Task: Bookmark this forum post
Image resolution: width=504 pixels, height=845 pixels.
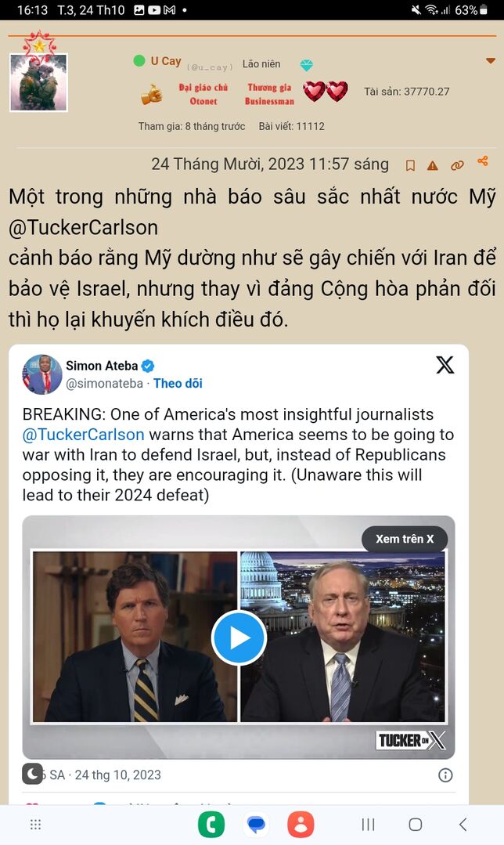Action: 410,165
